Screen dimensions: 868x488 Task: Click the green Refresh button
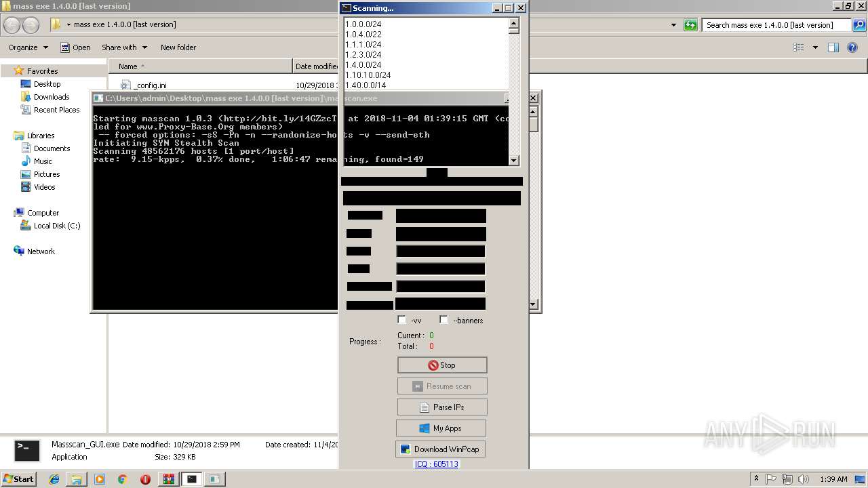(x=690, y=25)
